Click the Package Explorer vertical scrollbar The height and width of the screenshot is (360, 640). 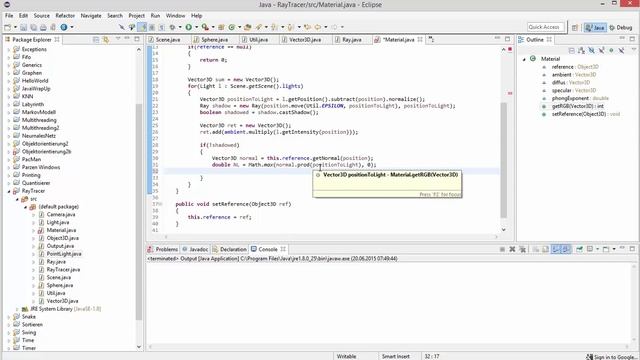(x=139, y=212)
